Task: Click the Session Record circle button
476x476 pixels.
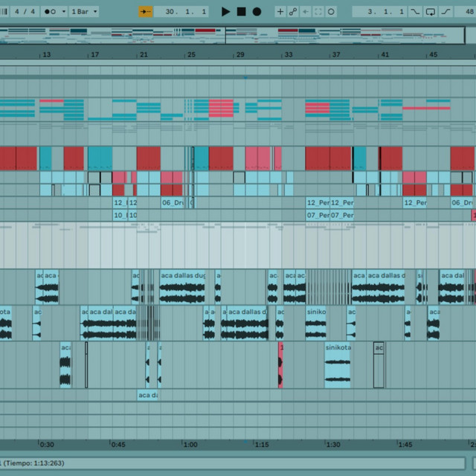Action: pyautogui.click(x=331, y=12)
